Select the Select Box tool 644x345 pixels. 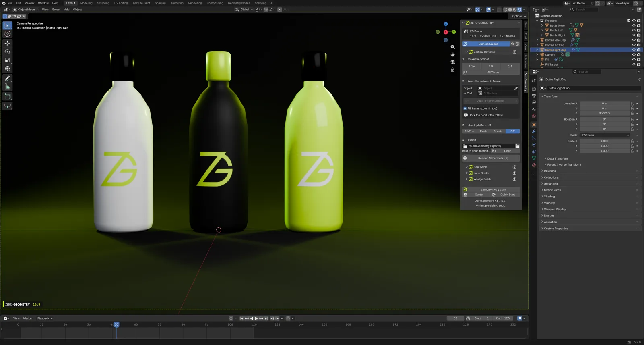coord(8,25)
